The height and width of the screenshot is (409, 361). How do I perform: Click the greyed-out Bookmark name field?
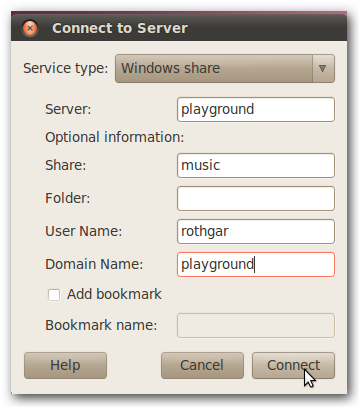coord(256,325)
